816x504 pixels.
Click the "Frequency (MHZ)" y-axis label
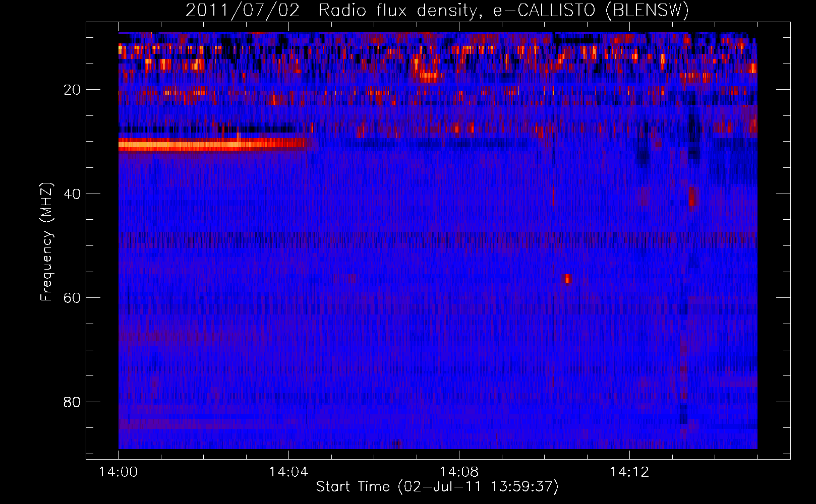click(x=46, y=242)
